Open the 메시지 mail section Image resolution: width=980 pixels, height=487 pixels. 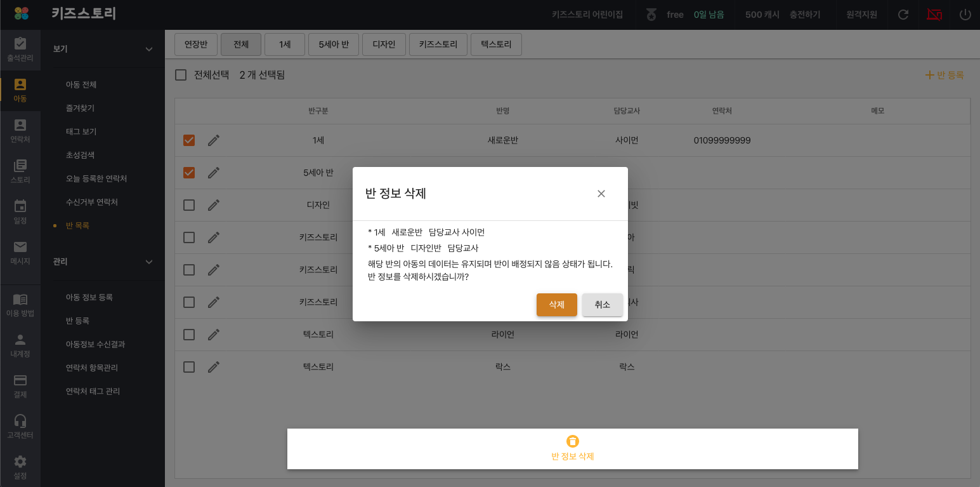tap(20, 253)
